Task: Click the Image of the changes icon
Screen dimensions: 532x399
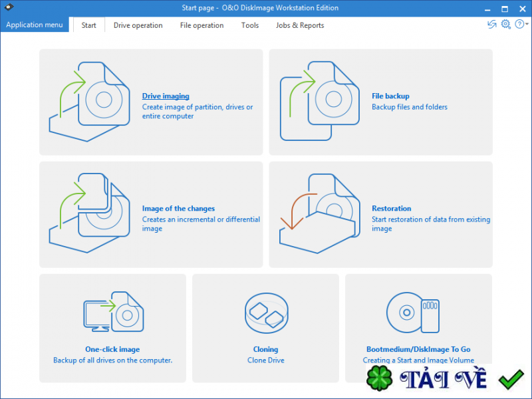Action: point(89,213)
